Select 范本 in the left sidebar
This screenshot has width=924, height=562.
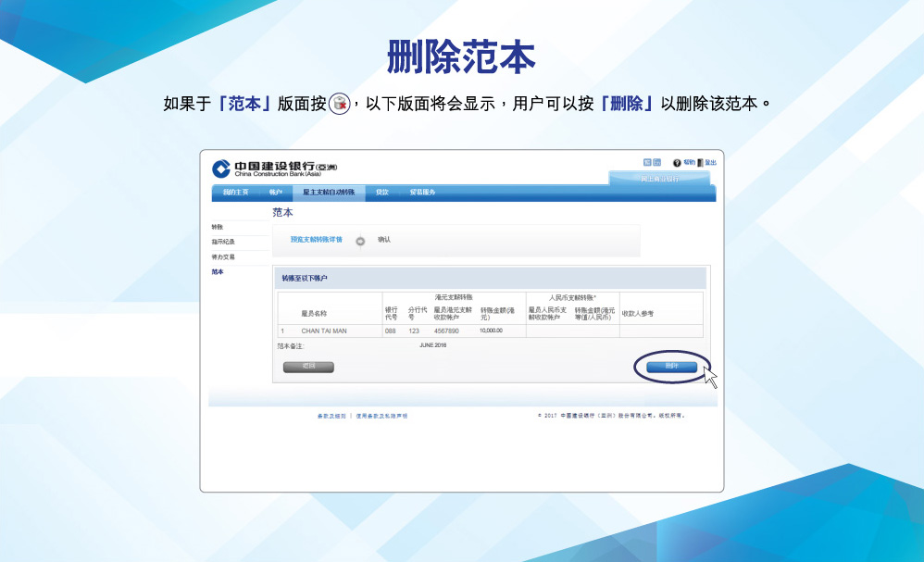pos(217,271)
